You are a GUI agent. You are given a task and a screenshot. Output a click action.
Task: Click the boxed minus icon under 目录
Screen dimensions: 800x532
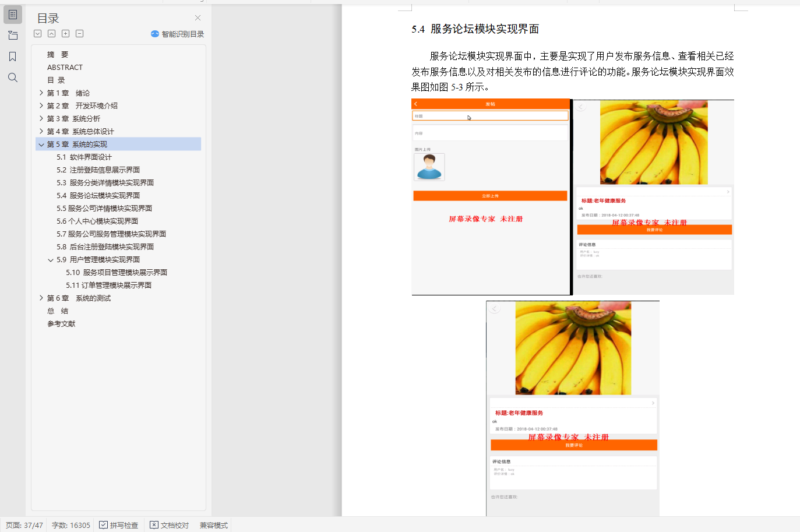(79, 34)
